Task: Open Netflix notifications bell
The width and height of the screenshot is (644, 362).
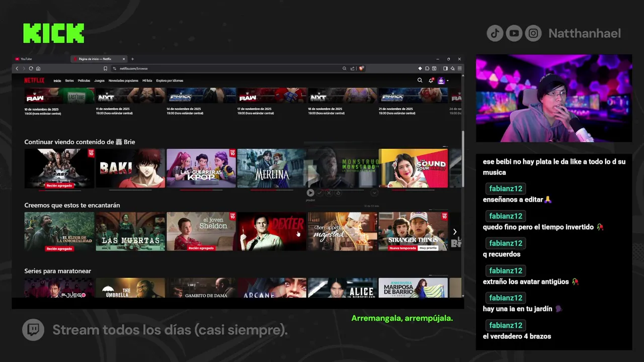Action: [x=431, y=80]
